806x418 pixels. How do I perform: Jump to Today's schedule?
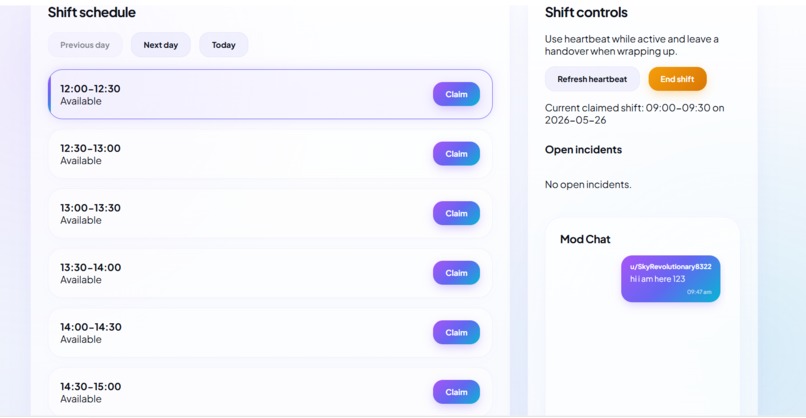tap(224, 45)
